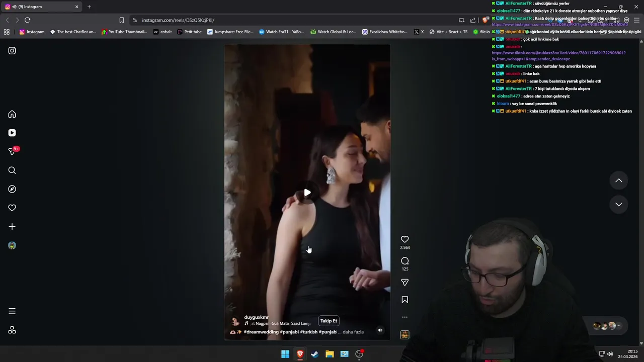Open cobalt bookmark
Image resolution: width=644 pixels, height=362 pixels.
click(163, 32)
